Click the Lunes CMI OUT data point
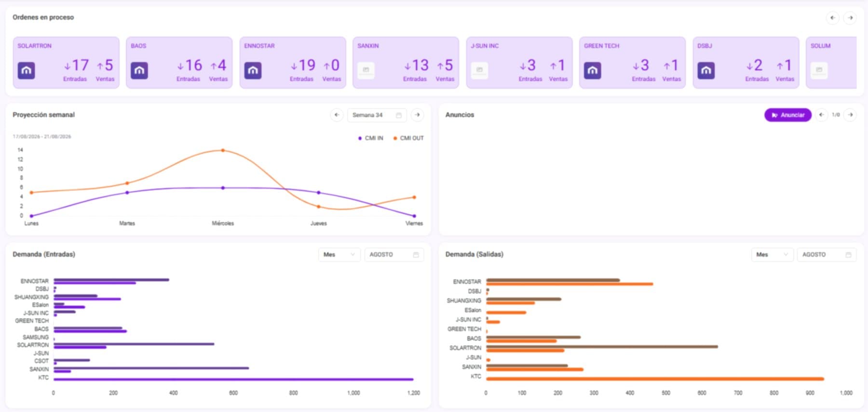 [31, 193]
